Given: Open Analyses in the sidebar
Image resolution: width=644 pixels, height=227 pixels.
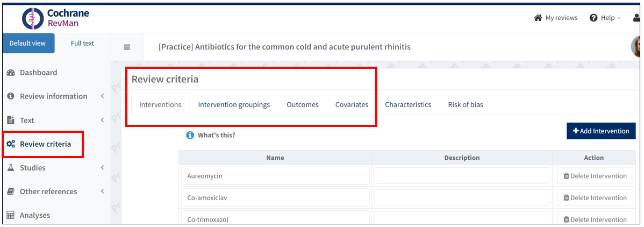Looking at the screenshot, I should (34, 215).
